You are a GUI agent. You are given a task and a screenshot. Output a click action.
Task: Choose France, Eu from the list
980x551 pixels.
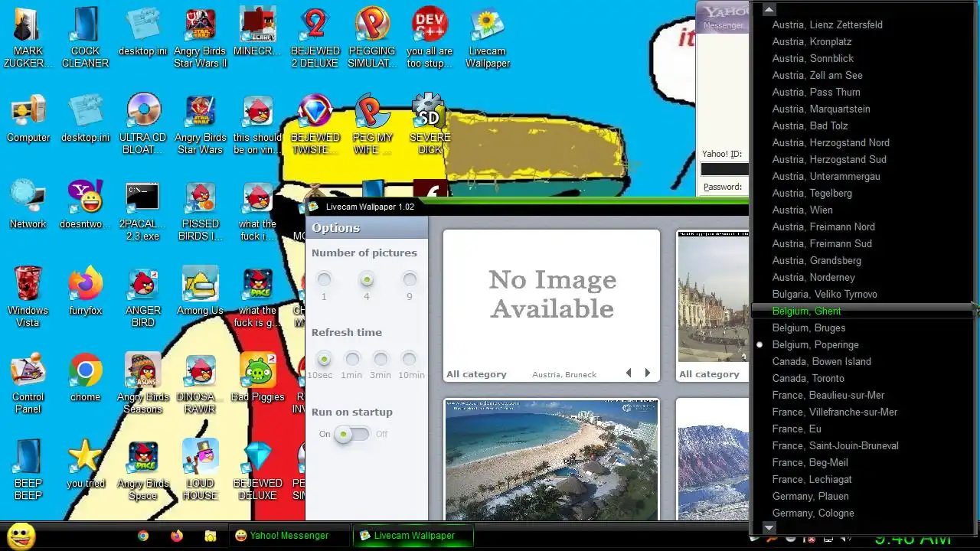pyautogui.click(x=862, y=429)
